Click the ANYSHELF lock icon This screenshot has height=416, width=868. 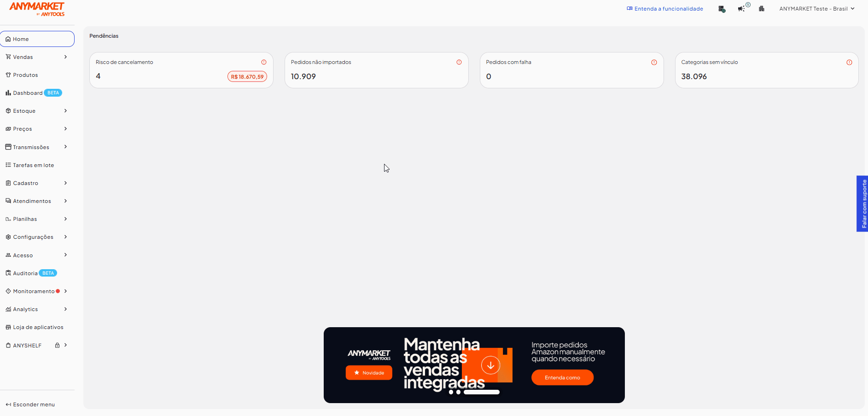(x=58, y=345)
